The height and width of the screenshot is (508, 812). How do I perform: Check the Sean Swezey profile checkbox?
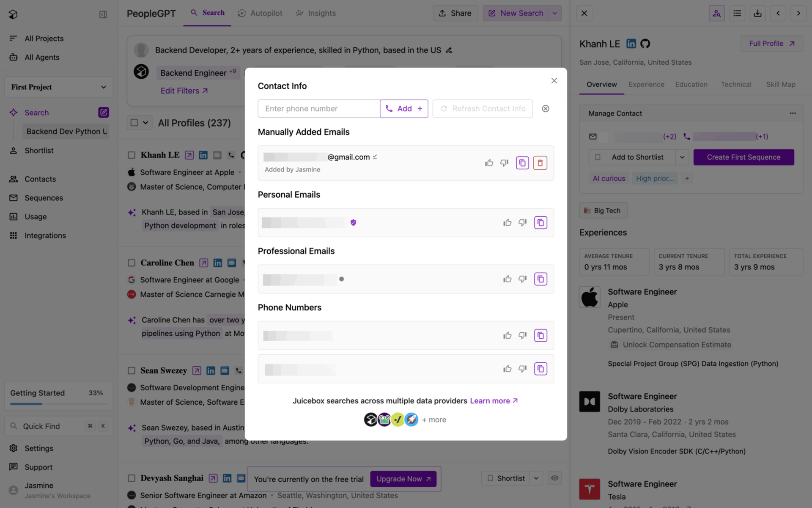[132, 371]
